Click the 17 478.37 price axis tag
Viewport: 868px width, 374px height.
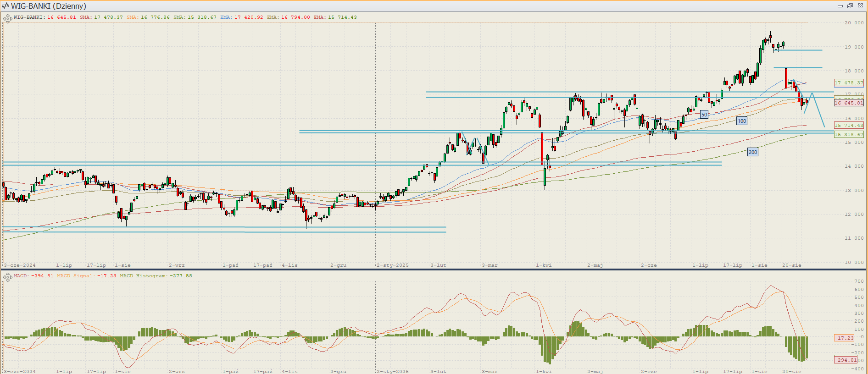849,83
